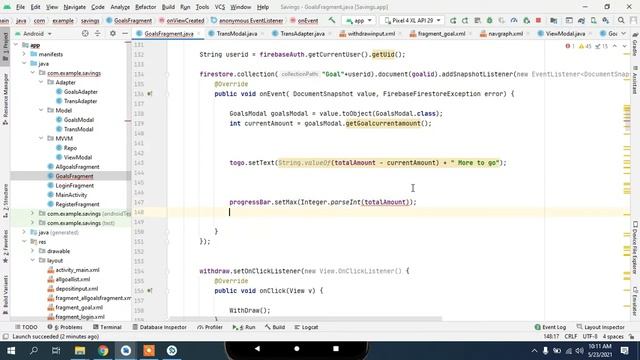Switch to TransModal.java tab
Image resolution: width=640 pixels, height=360 pixels.
[x=237, y=33]
